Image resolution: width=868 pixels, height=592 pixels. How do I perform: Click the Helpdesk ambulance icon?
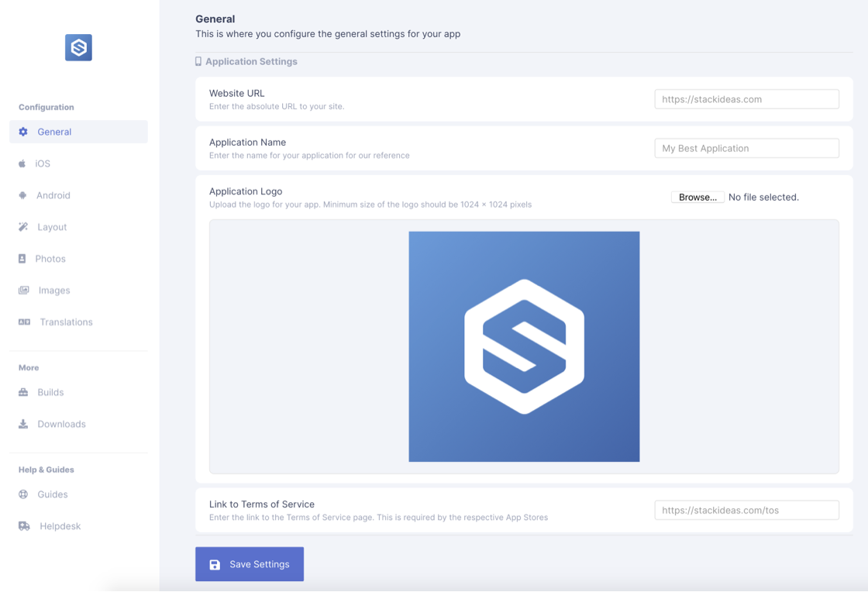24,526
